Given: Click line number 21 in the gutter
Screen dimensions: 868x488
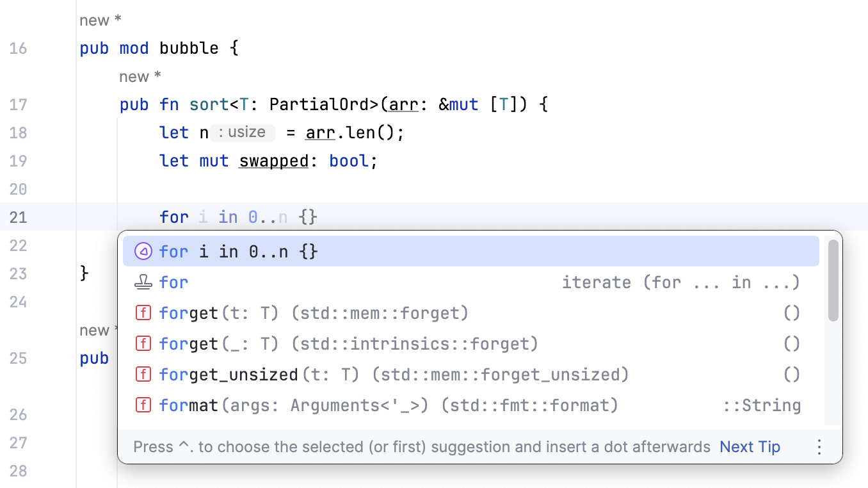Looking at the screenshot, I should 19,217.
